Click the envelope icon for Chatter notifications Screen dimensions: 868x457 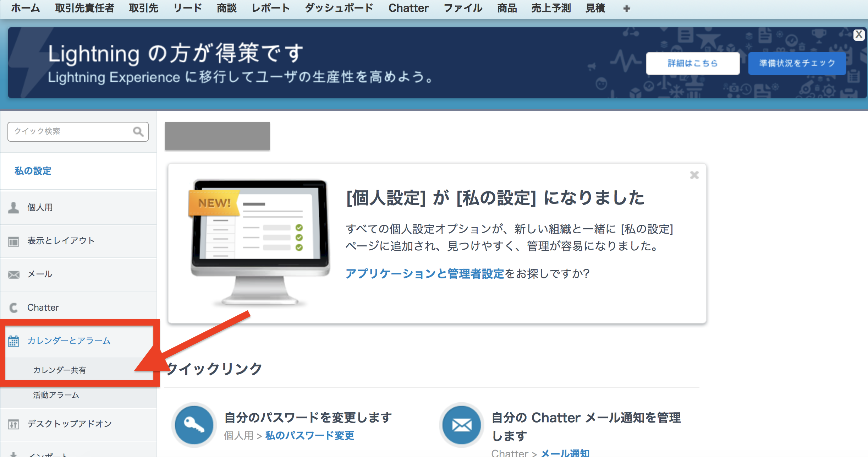461,425
